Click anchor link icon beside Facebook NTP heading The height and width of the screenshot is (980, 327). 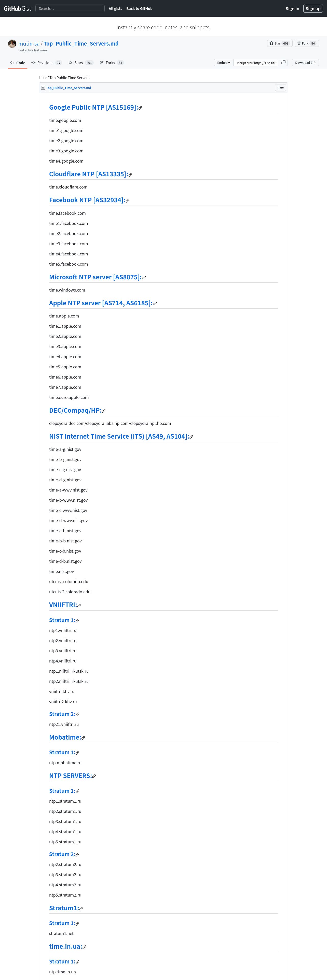tap(128, 200)
